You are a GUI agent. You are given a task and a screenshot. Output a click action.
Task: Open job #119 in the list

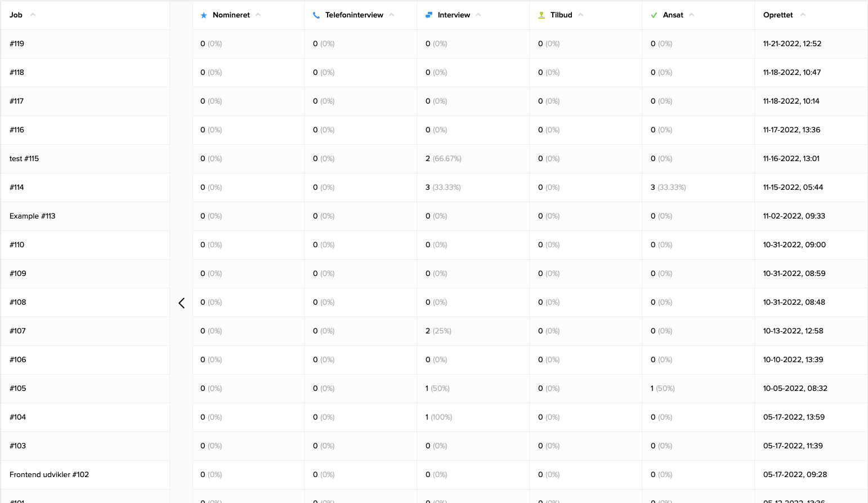click(17, 43)
